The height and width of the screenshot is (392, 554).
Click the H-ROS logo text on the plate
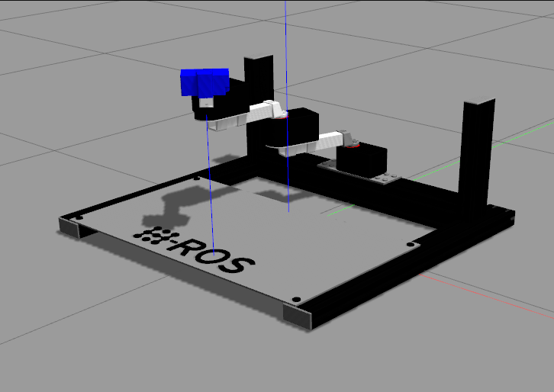click(194, 249)
